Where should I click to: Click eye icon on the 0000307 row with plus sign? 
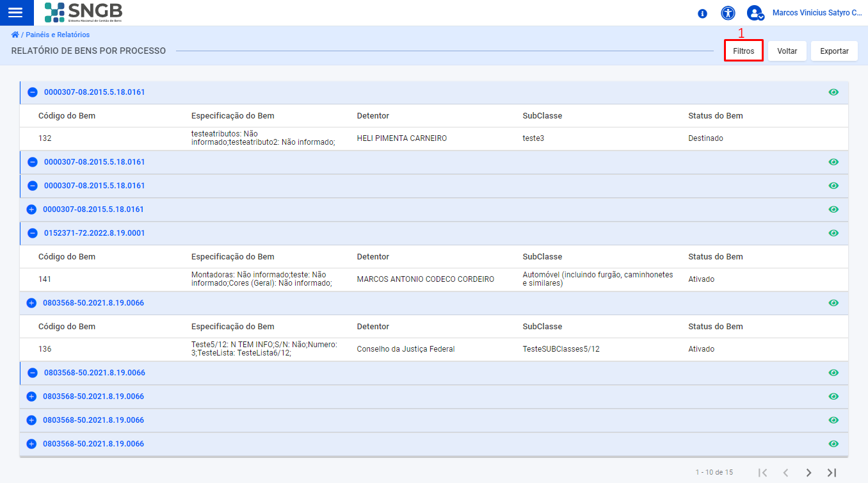(x=833, y=209)
